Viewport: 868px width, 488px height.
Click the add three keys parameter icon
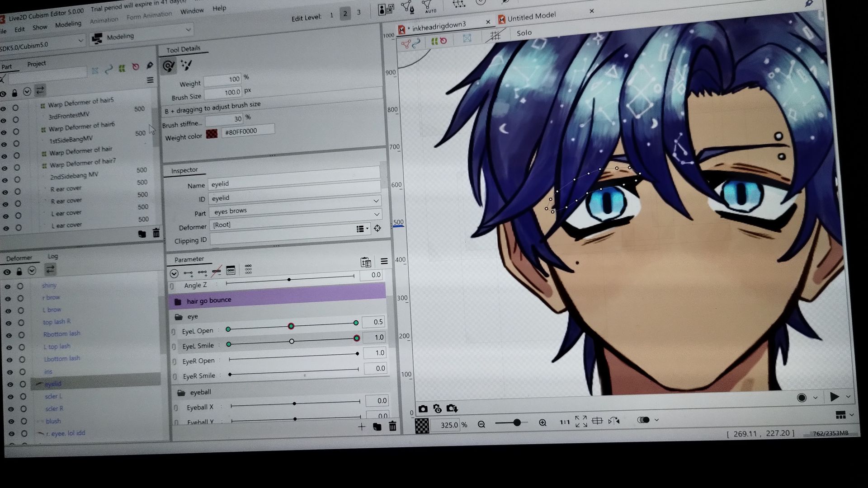tap(203, 273)
